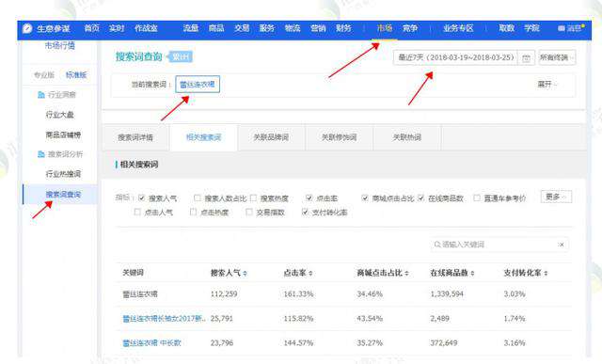Open 学院 in the top navigation
602x364 pixels.
(x=531, y=28)
